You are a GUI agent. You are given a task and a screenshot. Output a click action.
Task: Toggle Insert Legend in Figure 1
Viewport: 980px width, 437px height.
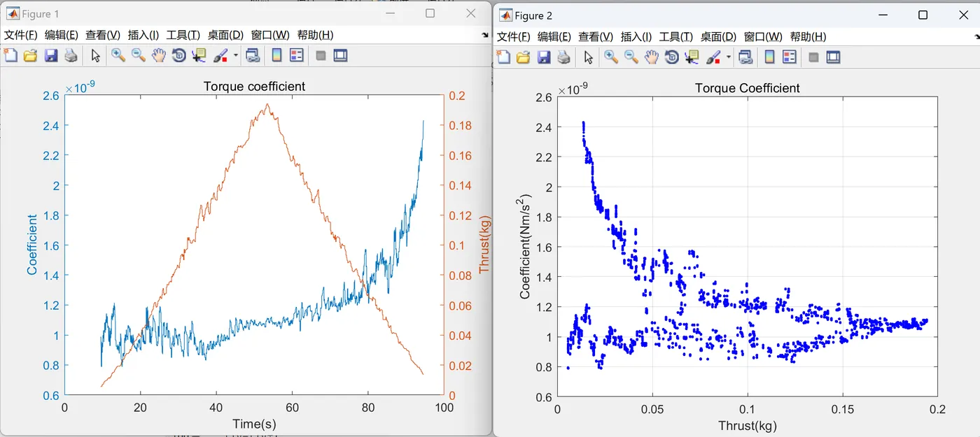point(297,56)
